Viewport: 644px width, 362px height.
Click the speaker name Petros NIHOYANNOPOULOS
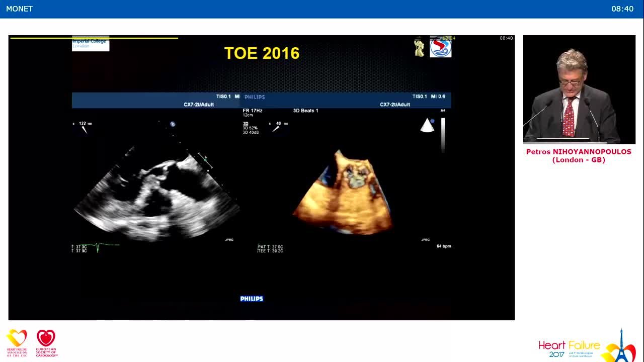(x=579, y=152)
